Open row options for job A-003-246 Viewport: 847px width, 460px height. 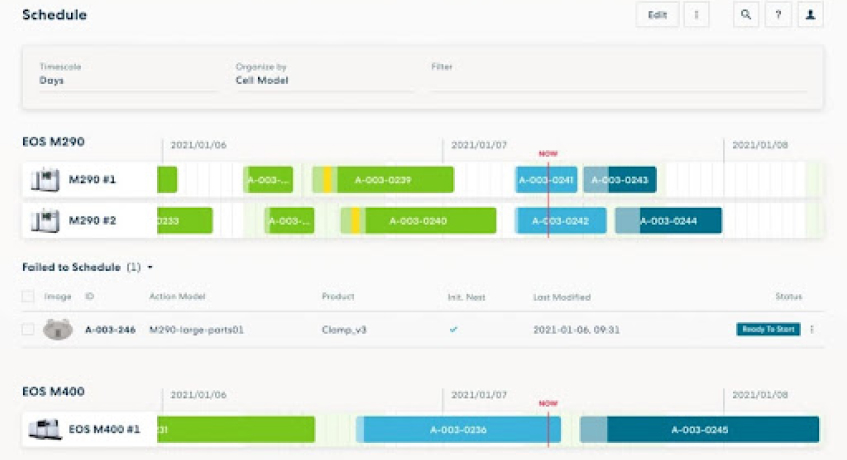point(812,329)
